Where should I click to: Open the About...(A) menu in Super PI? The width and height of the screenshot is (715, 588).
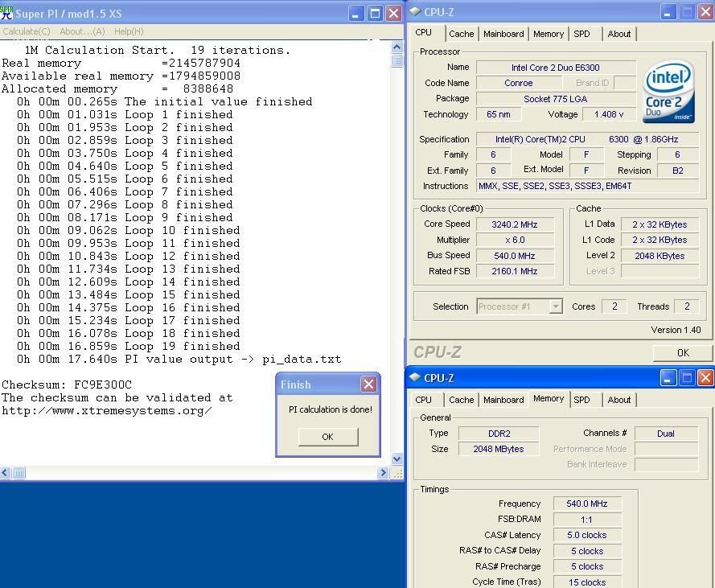coord(82,31)
